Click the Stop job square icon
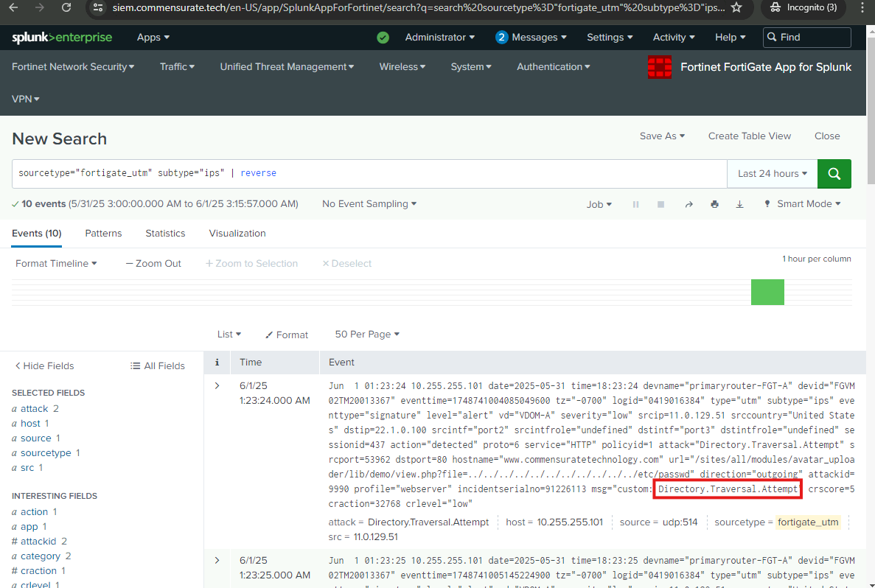875x588 pixels. point(660,205)
